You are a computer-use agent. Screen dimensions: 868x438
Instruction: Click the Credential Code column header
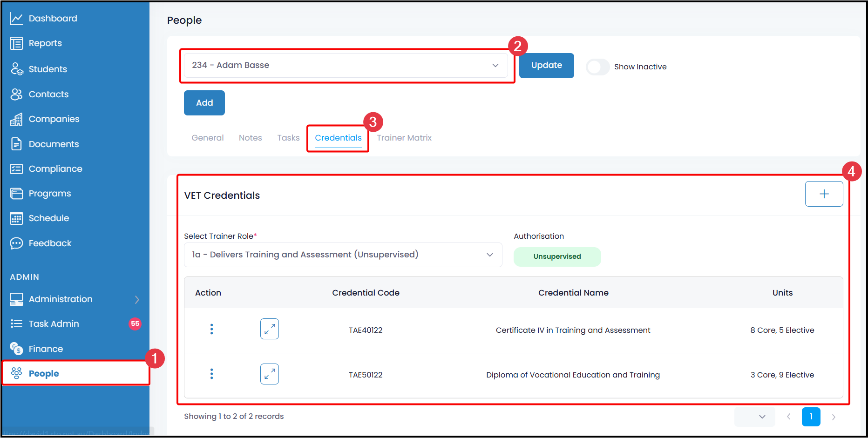coord(366,293)
